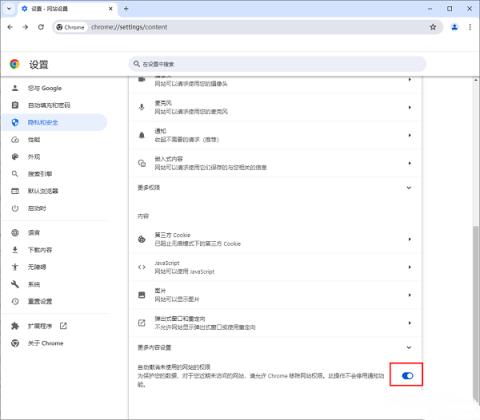Click the notification bell icon

pyautogui.click(x=142, y=135)
